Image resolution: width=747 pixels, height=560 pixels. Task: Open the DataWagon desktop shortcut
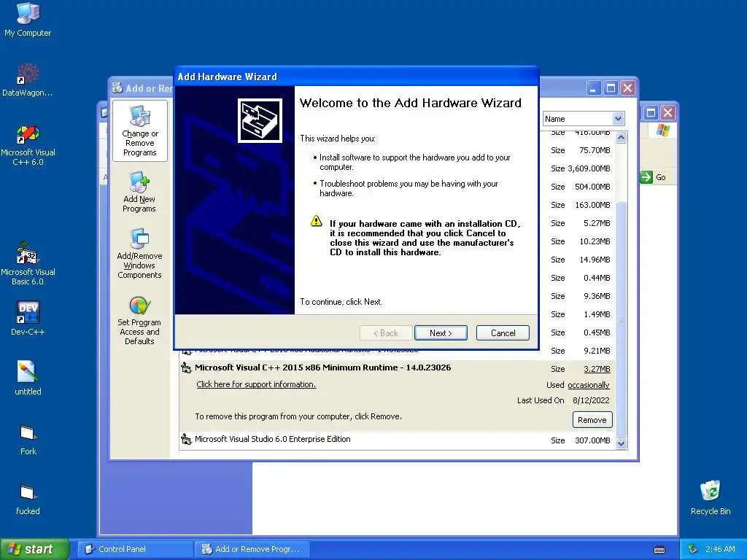click(28, 79)
